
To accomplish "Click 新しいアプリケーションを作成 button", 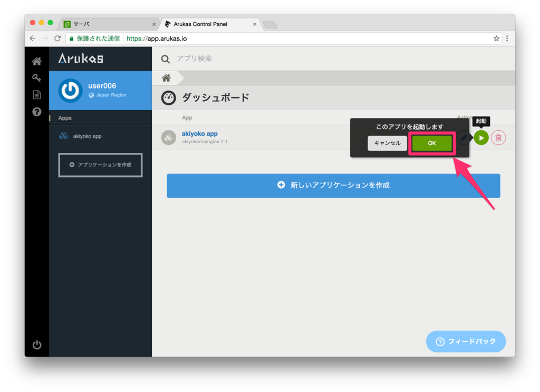I will coord(333,185).
